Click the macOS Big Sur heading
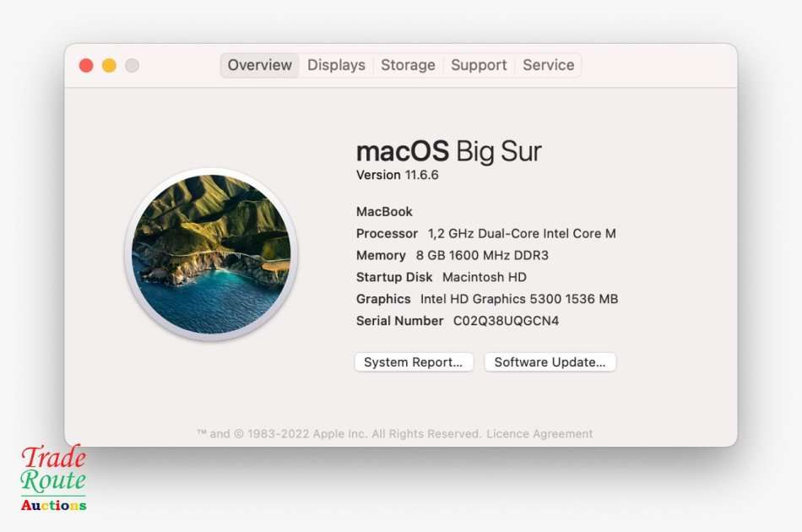This screenshot has width=802, height=532. (x=450, y=151)
